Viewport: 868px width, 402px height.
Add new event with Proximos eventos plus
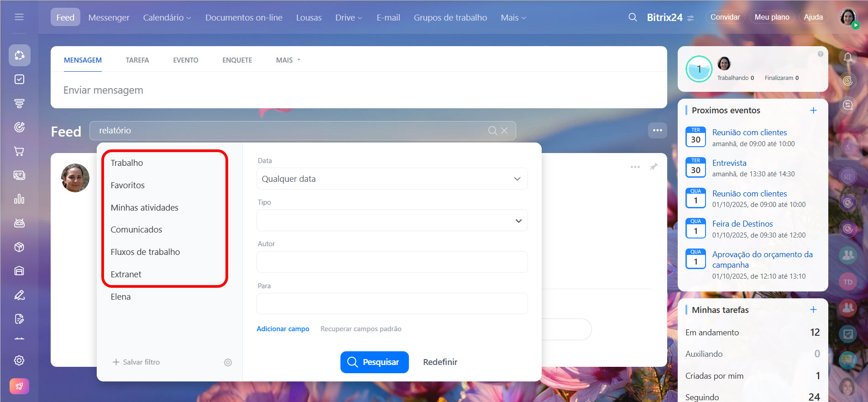(x=813, y=111)
